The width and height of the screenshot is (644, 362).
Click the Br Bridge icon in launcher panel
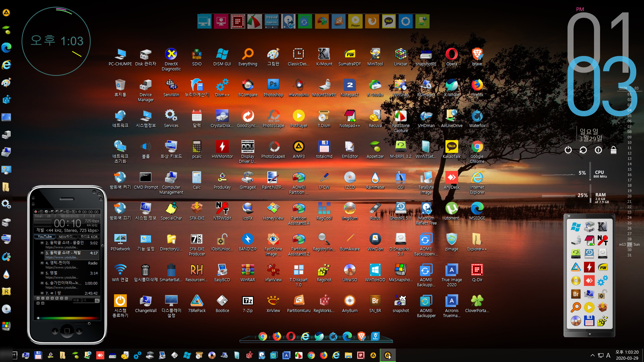(x=576, y=294)
